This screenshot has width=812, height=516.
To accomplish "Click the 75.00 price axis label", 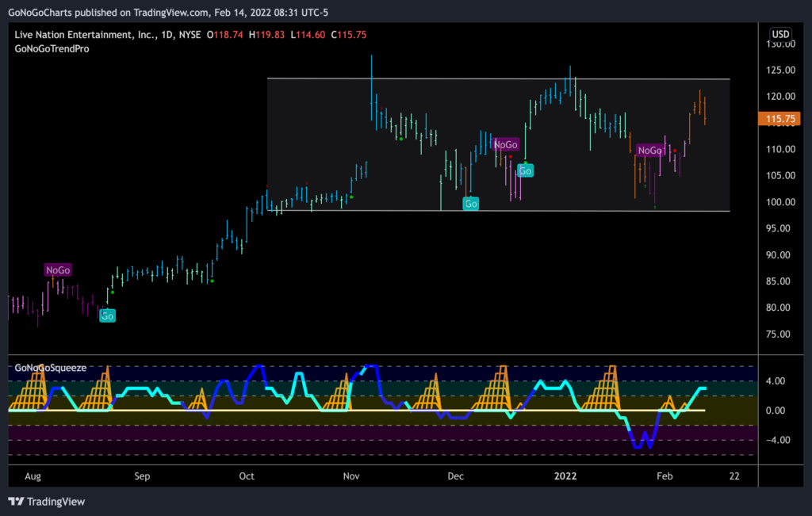I will click(x=779, y=334).
